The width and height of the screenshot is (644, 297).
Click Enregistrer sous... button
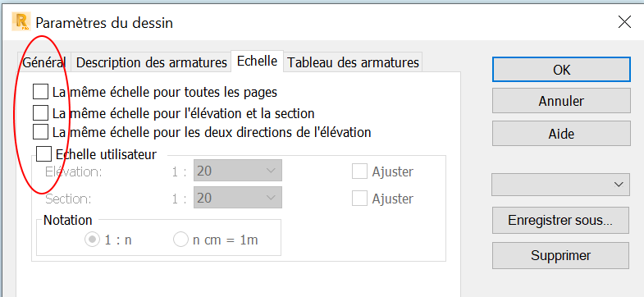click(560, 220)
